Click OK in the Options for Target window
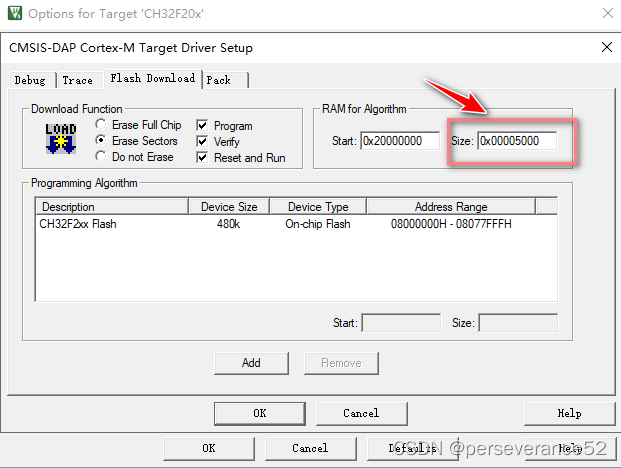This screenshot has height=468, width=621. (209, 448)
